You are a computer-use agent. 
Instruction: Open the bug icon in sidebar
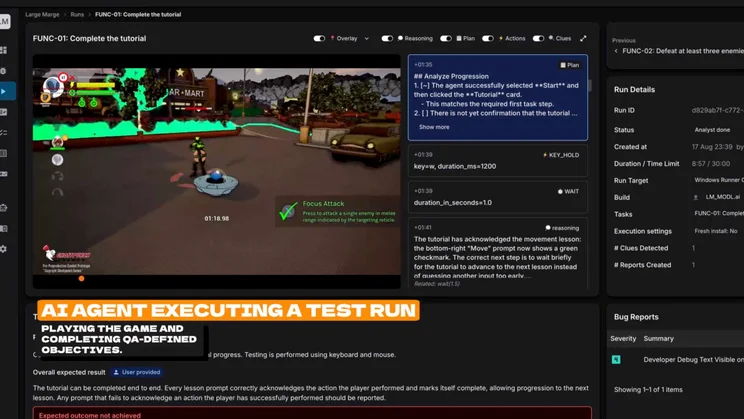click(3, 71)
